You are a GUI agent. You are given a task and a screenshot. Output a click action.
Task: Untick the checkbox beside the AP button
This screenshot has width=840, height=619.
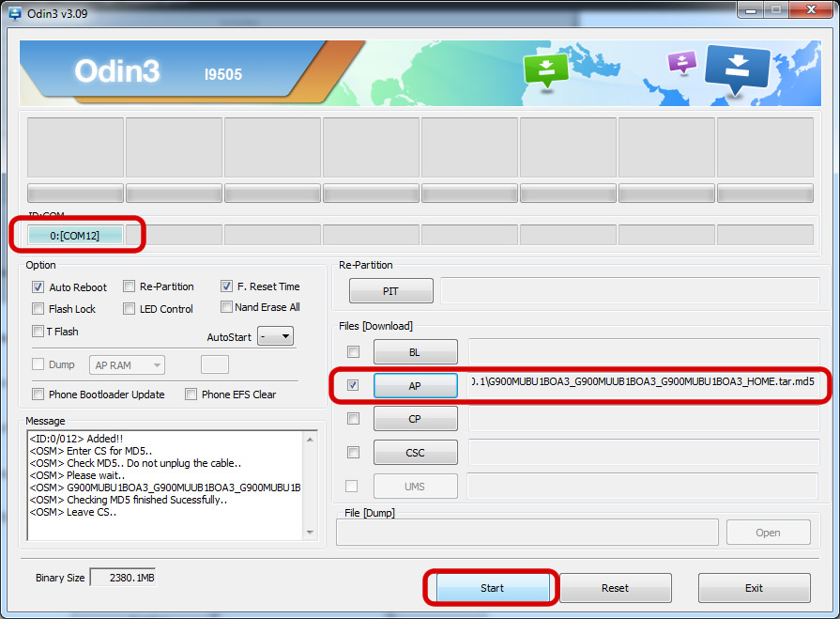[353, 385]
